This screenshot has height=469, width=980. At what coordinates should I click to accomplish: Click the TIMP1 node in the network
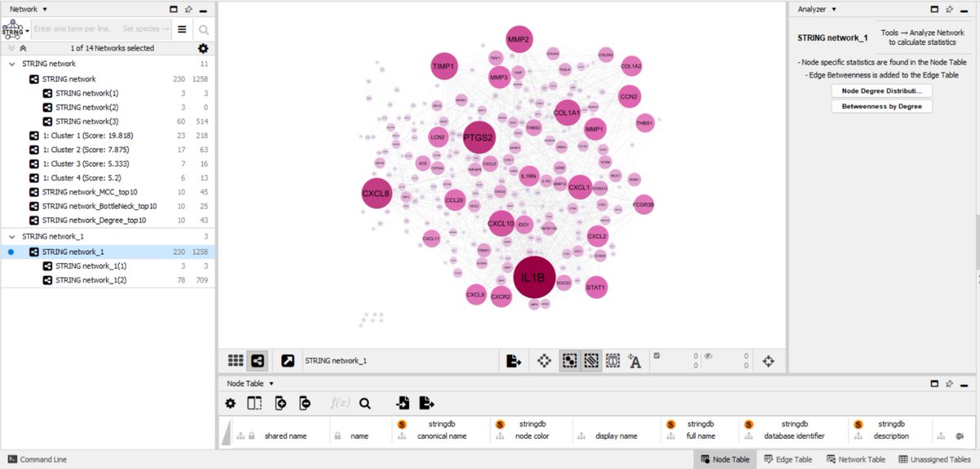point(444,66)
